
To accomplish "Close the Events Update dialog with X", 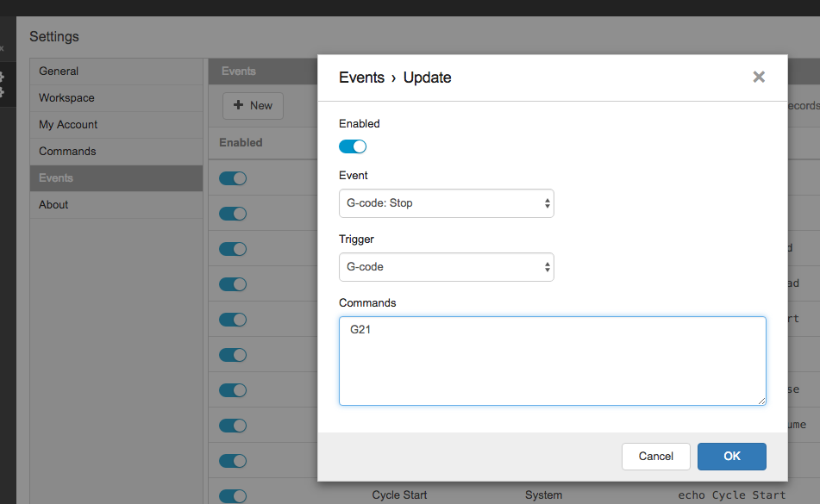I will 759,78.
